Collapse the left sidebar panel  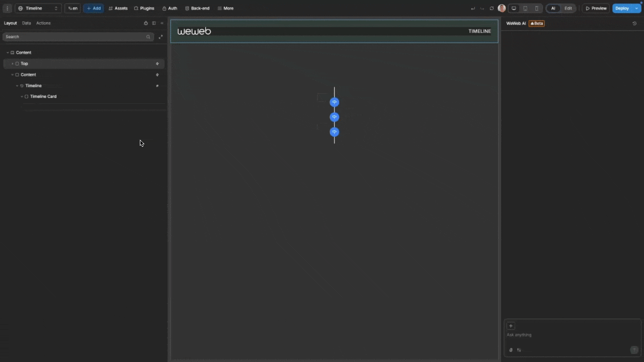pyautogui.click(x=162, y=23)
